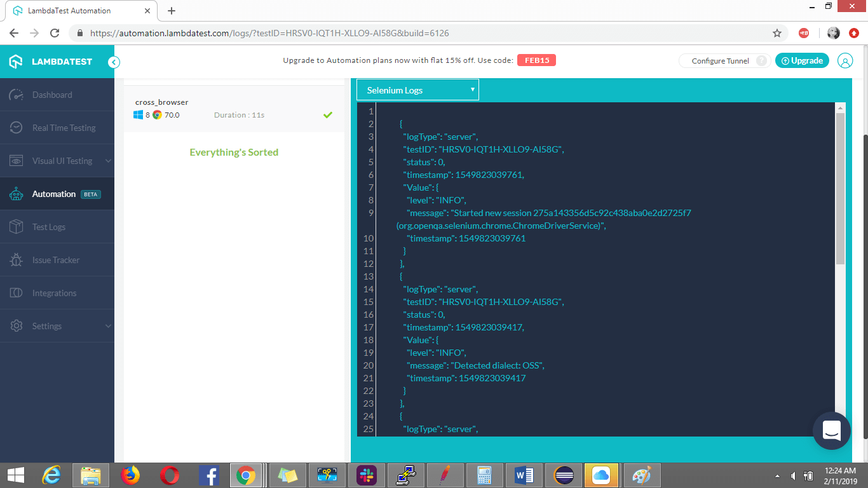
Task: Click the red browser extension icon
Action: click(x=804, y=33)
